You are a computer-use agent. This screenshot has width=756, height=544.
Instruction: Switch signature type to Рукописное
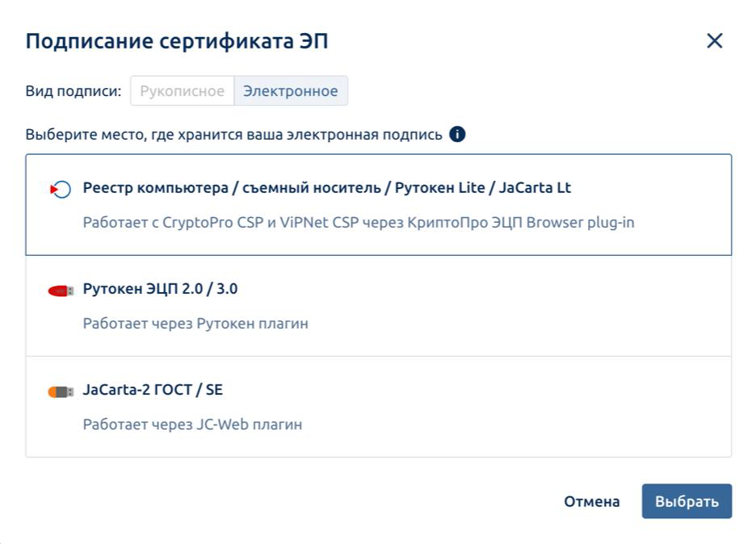click(183, 90)
